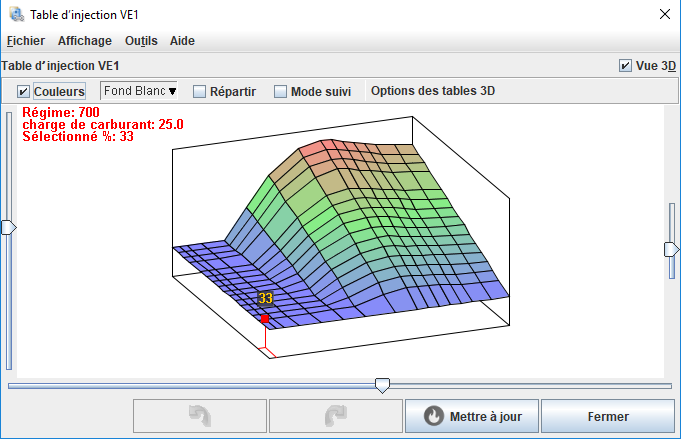The height and width of the screenshot is (439, 681).
Task: Open the Outils menu
Action: click(141, 41)
